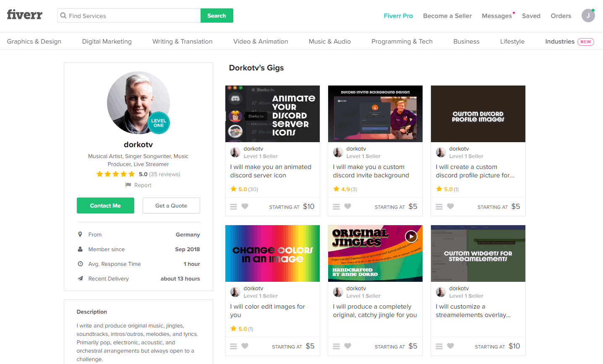The height and width of the screenshot is (364, 603).
Task: Open Change Colors in an Image thumbnail
Action: pos(272,253)
